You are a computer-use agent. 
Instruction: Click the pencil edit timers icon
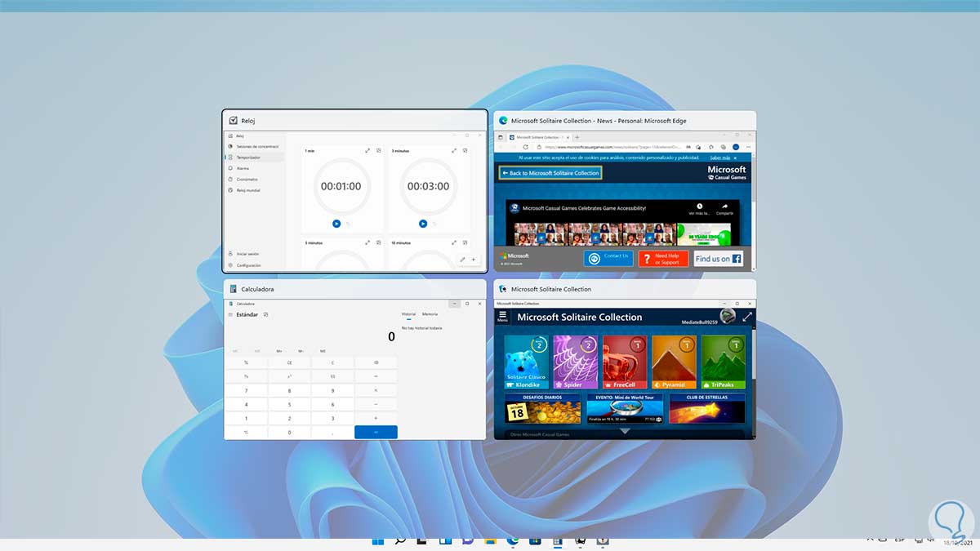click(x=462, y=260)
